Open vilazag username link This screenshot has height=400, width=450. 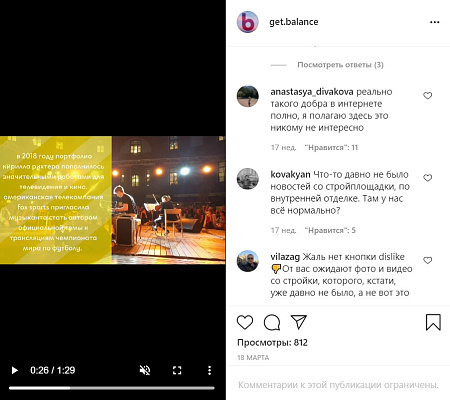[x=285, y=257]
